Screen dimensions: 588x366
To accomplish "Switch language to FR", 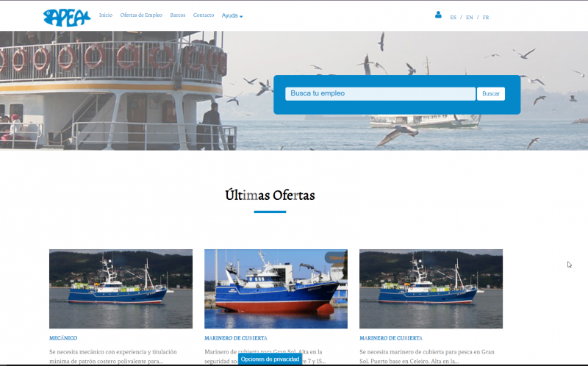I will click(486, 17).
